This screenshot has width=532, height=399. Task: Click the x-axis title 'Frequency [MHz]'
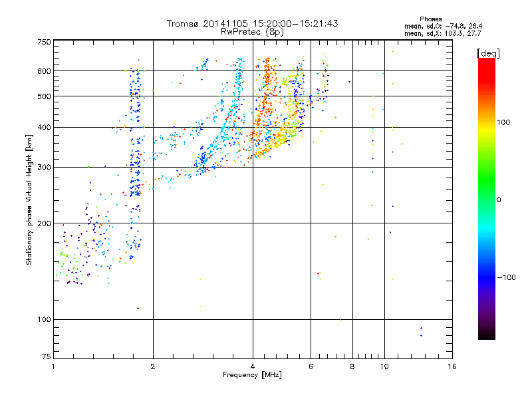pyautogui.click(x=252, y=375)
